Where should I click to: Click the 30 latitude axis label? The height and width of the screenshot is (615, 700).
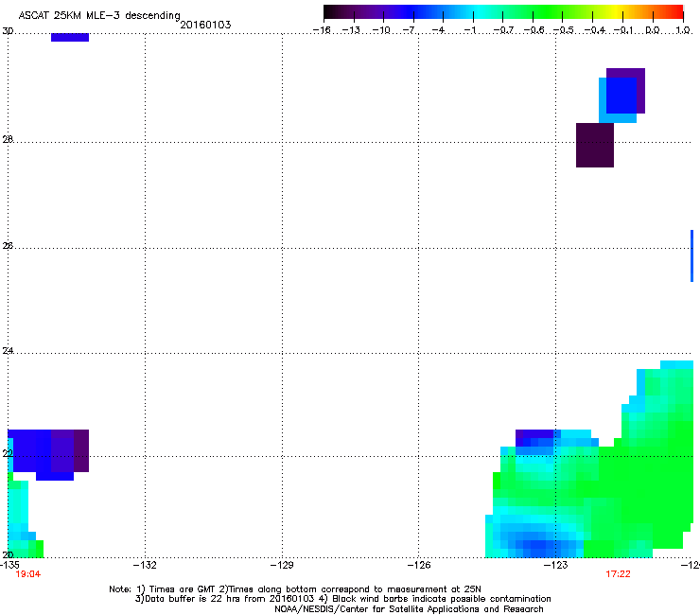(8, 31)
